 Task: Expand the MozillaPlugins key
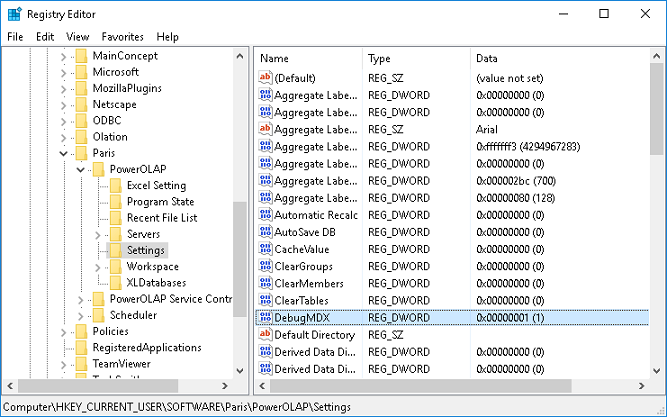coord(63,89)
